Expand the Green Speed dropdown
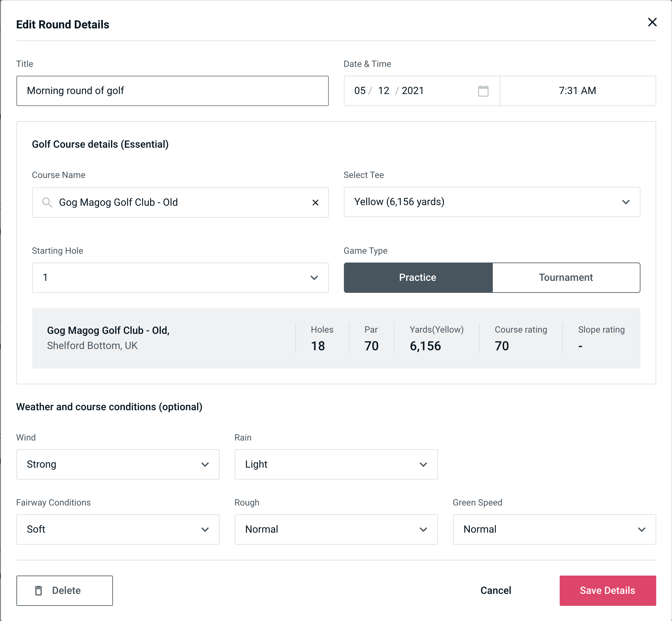The height and width of the screenshot is (621, 672). 554,529
